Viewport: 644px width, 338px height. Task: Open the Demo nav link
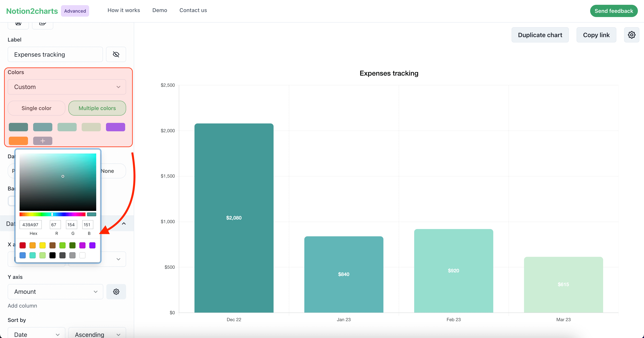[x=160, y=10]
